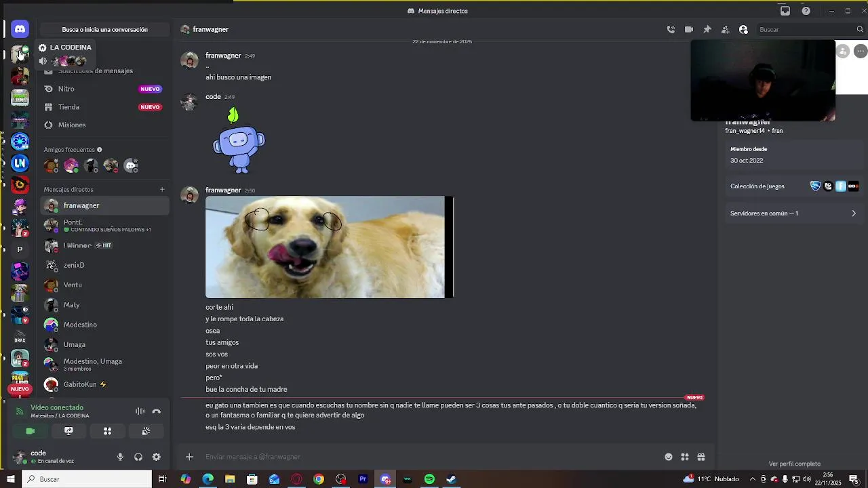Open the Tienda menu item
Screen dimensions: 868x488
click(104, 107)
